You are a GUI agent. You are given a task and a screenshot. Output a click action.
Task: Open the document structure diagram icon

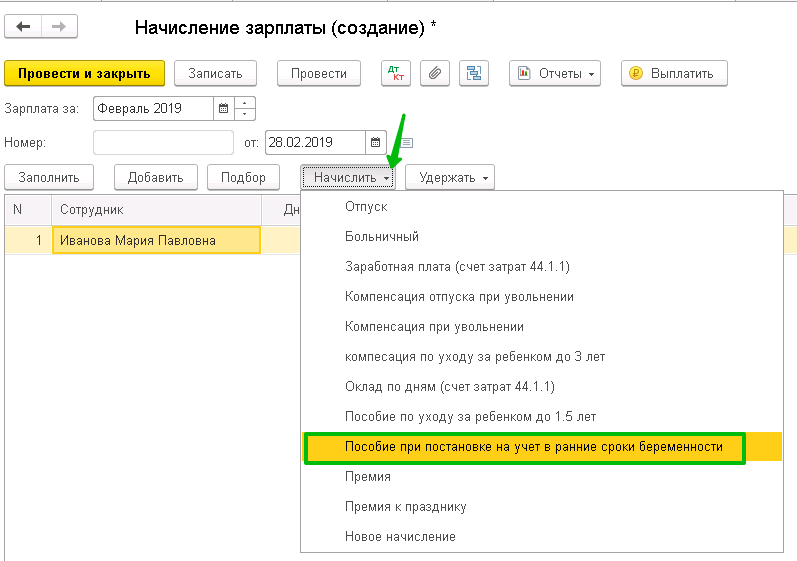coord(474,74)
